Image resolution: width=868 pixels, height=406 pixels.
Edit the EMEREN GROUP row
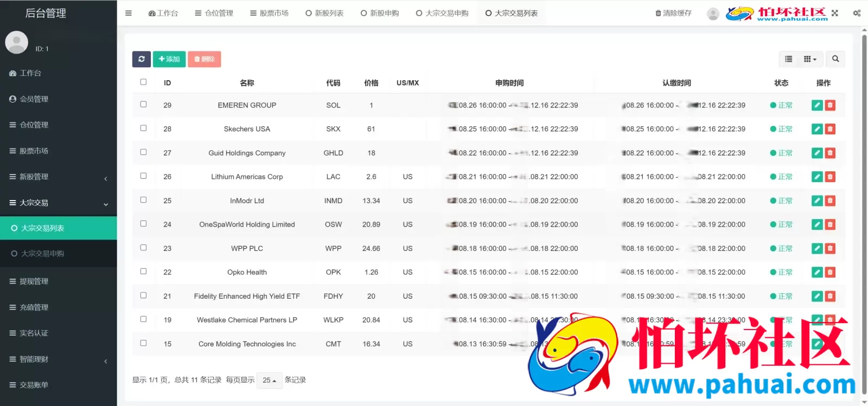tap(818, 105)
